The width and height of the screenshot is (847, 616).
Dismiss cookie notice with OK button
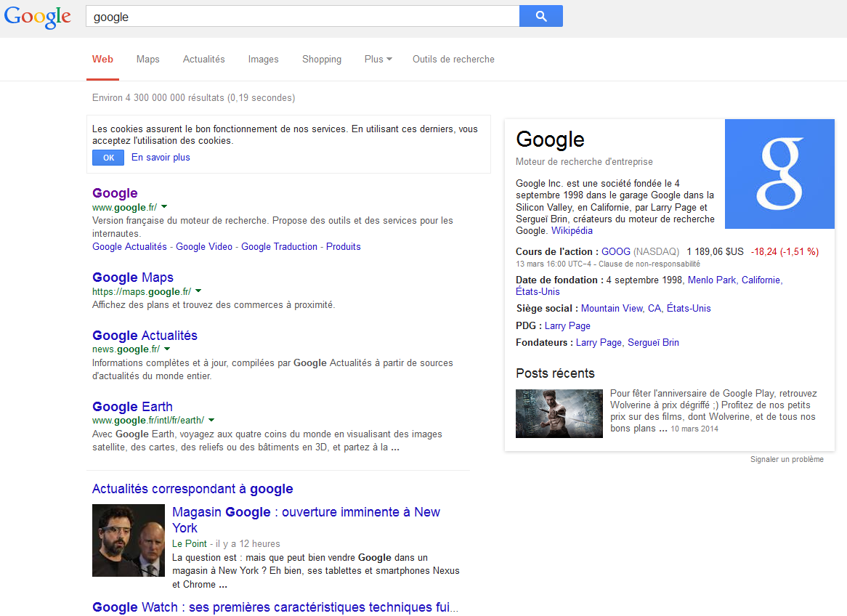(x=108, y=158)
